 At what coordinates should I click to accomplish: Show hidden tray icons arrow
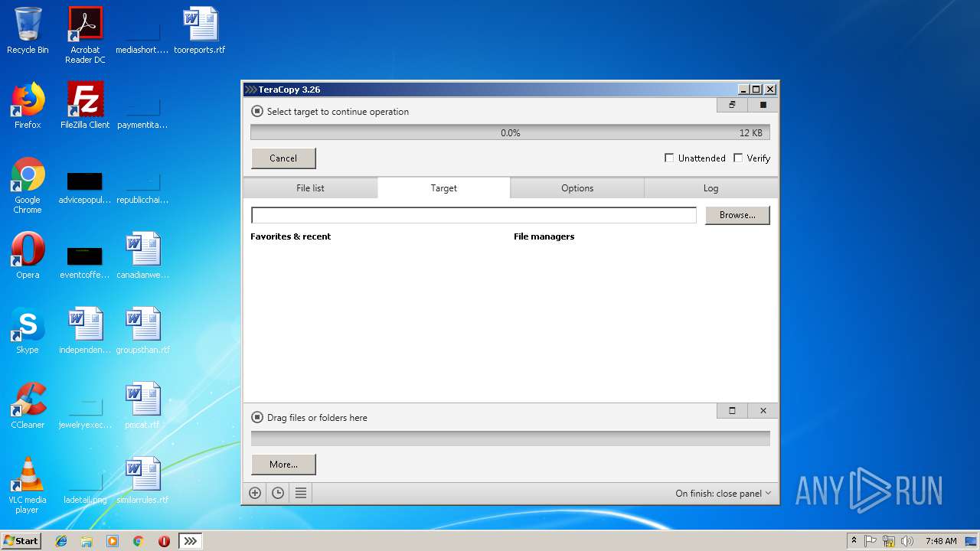pos(854,541)
